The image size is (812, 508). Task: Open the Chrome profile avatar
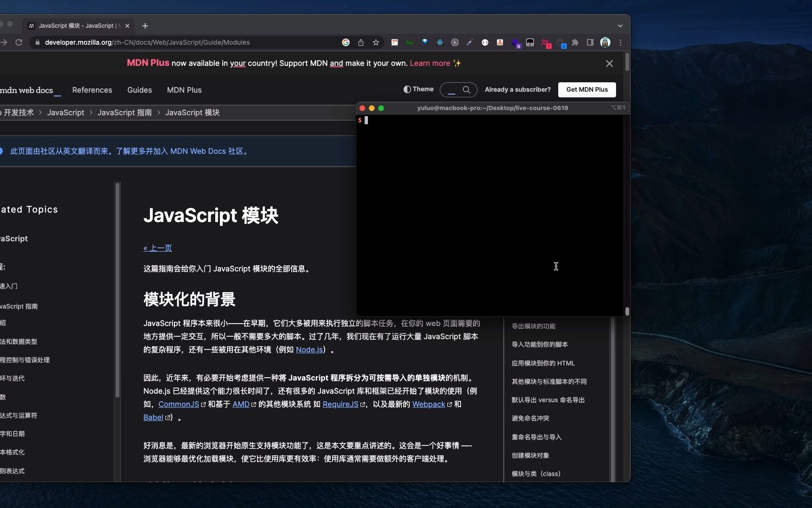pyautogui.click(x=605, y=42)
